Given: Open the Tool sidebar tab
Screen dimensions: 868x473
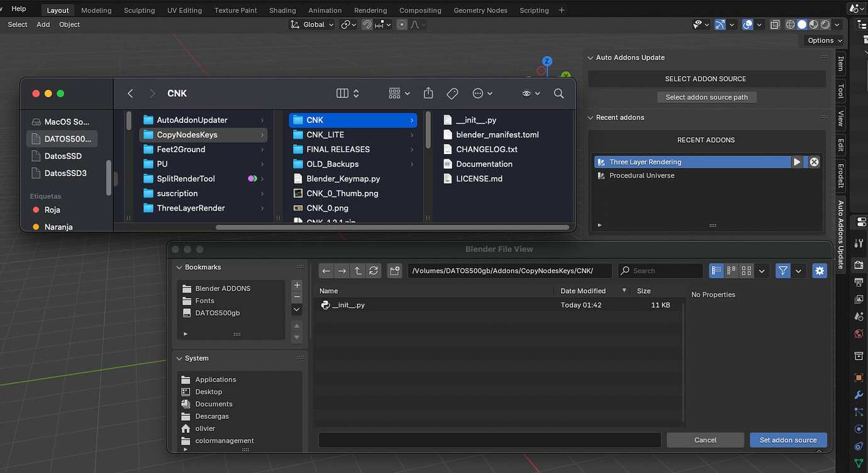Looking at the screenshot, I should pos(840,91).
